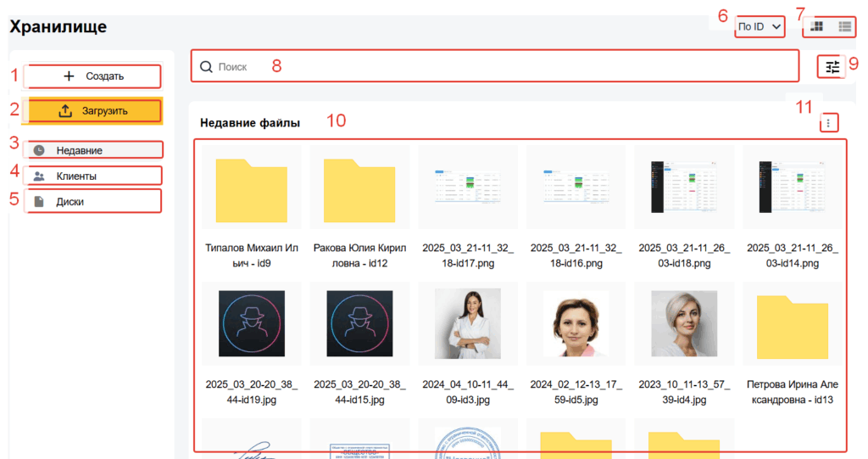Image resolution: width=868 pixels, height=459 pixels.
Task: Select thumbnail 2025_03_20-20_38_44-id15.jpg
Action: (359, 324)
